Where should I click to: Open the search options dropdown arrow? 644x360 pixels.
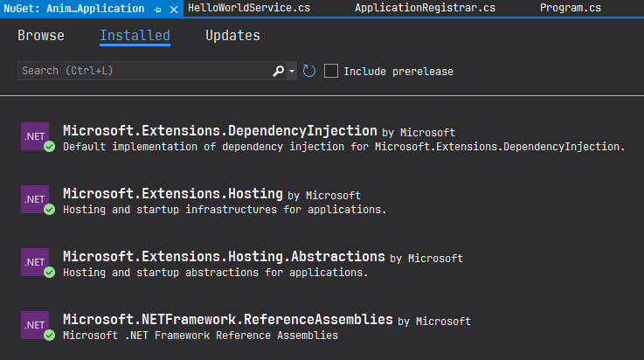point(292,71)
